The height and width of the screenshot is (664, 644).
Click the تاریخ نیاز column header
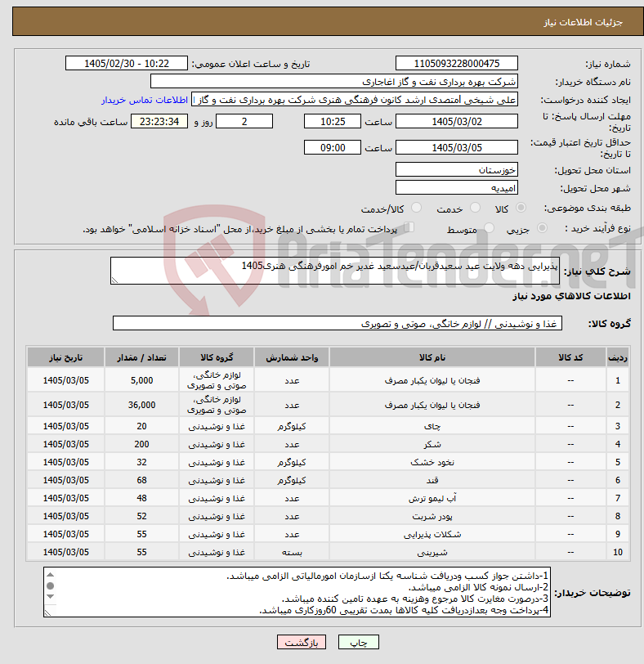tap(65, 357)
